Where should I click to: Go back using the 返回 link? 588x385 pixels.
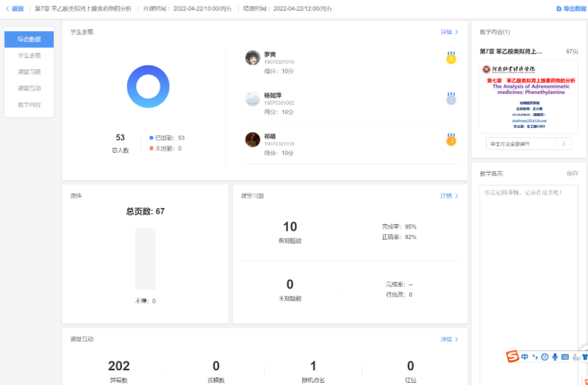(x=15, y=9)
